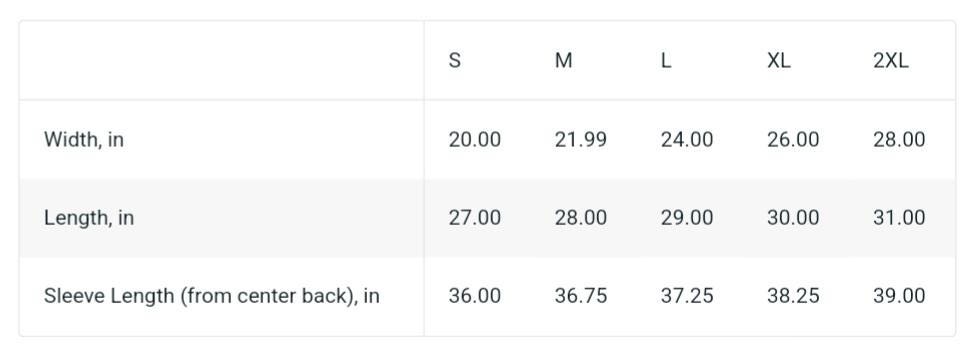Select sleeve length value 37.25

pyautogui.click(x=687, y=296)
